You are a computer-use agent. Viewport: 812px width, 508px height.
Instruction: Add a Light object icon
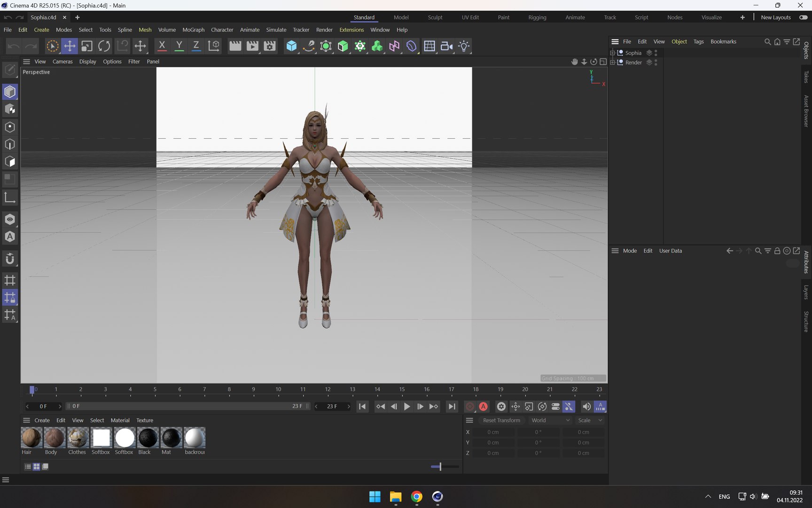464,46
